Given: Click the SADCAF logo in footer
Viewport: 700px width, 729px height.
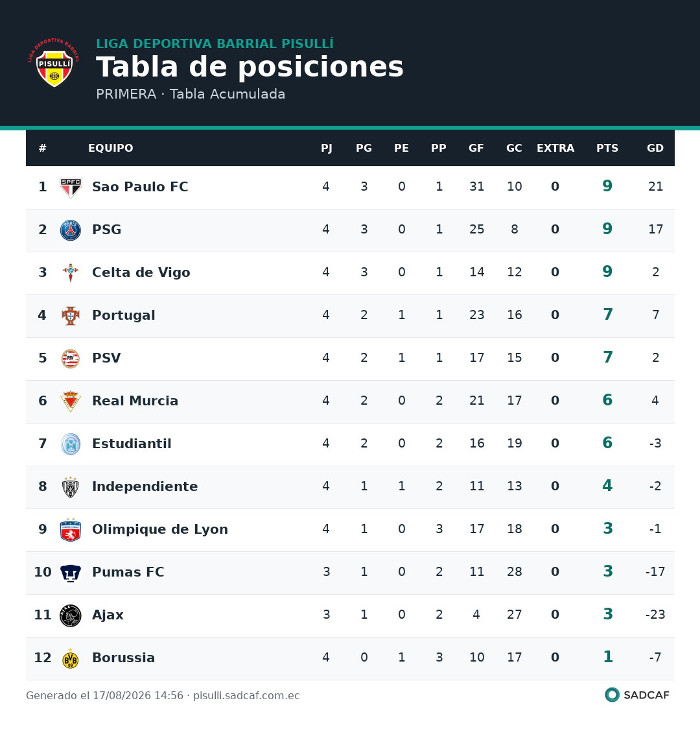Looking at the screenshot, I should point(637,695).
